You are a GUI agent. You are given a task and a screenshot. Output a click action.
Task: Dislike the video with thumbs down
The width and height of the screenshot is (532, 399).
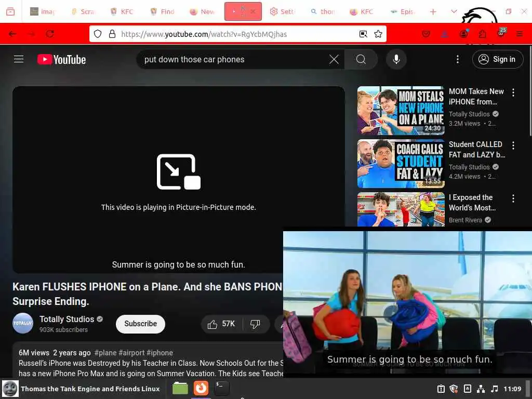(x=255, y=324)
